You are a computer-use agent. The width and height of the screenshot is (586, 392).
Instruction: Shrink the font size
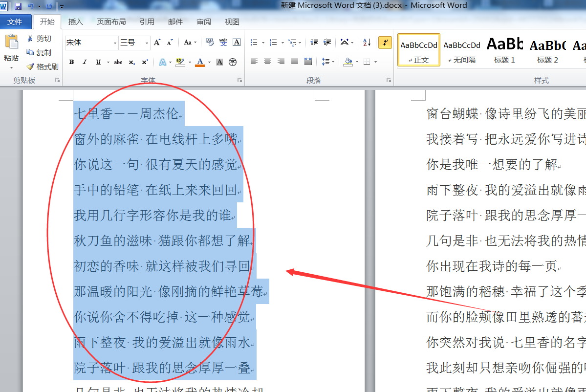[x=170, y=43]
